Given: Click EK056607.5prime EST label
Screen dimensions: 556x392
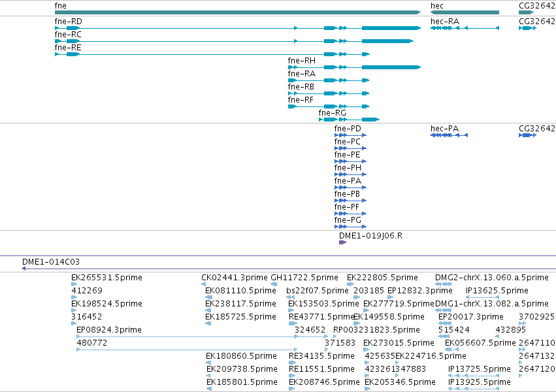Looking at the screenshot, I should coord(480,343).
